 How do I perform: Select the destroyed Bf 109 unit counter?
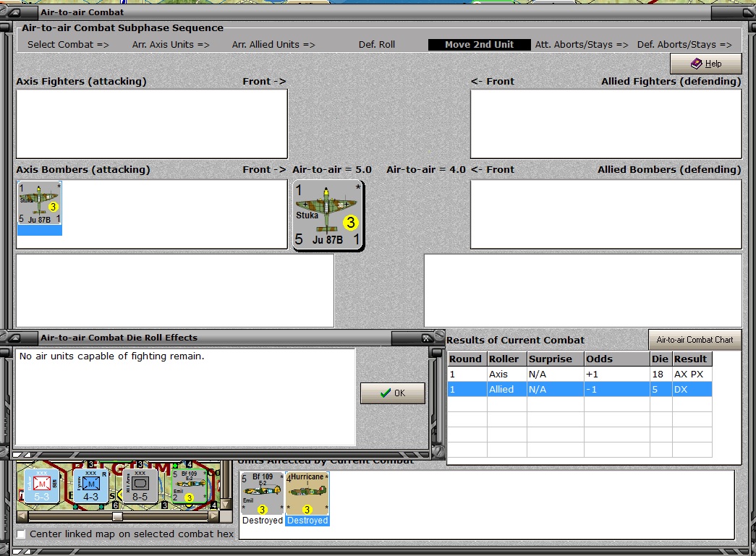tap(263, 499)
